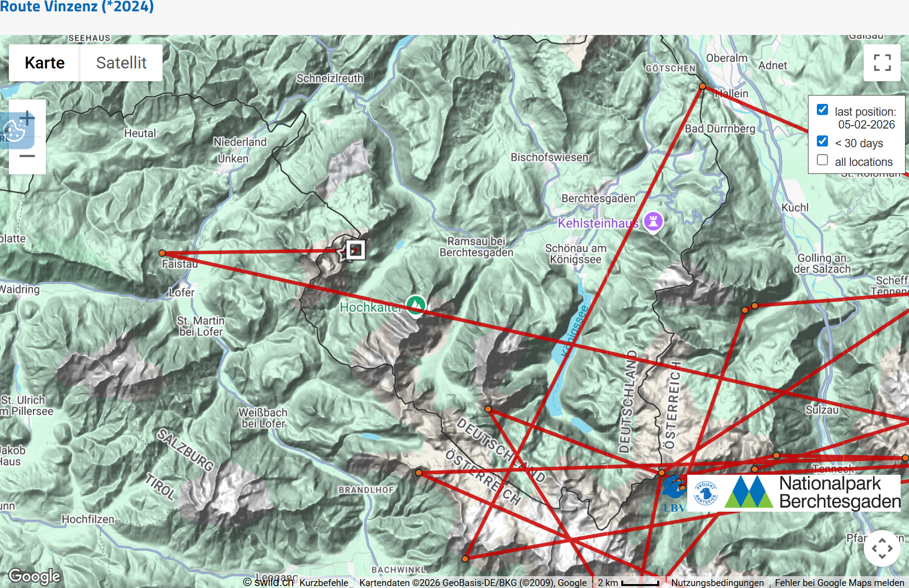
Task: Click the LBV bird logo
Action: (x=673, y=492)
